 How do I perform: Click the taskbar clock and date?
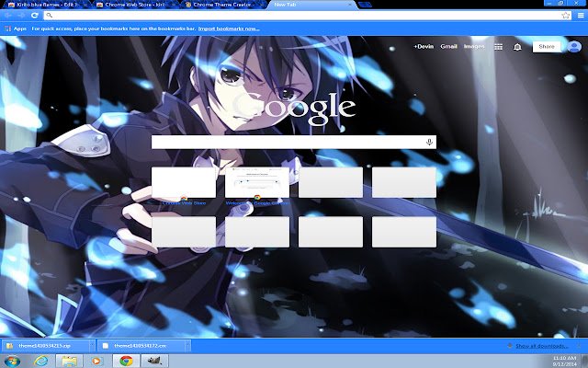click(565, 361)
